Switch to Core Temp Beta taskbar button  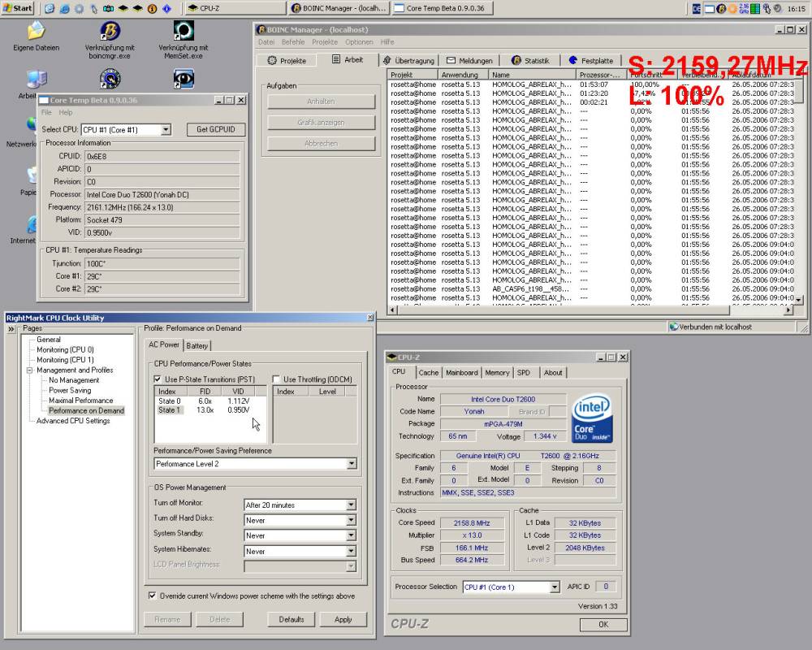[x=442, y=8]
